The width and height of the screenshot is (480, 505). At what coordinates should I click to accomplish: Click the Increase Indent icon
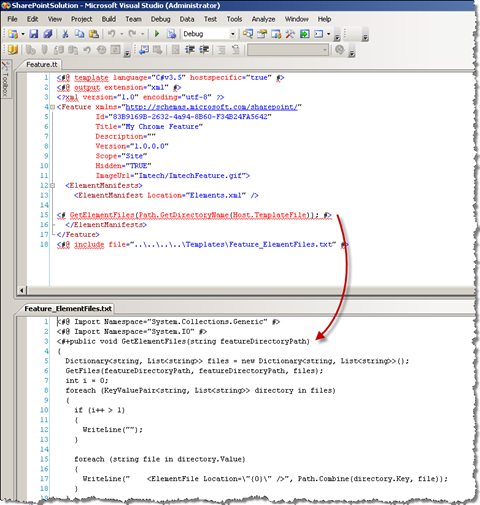[204, 50]
